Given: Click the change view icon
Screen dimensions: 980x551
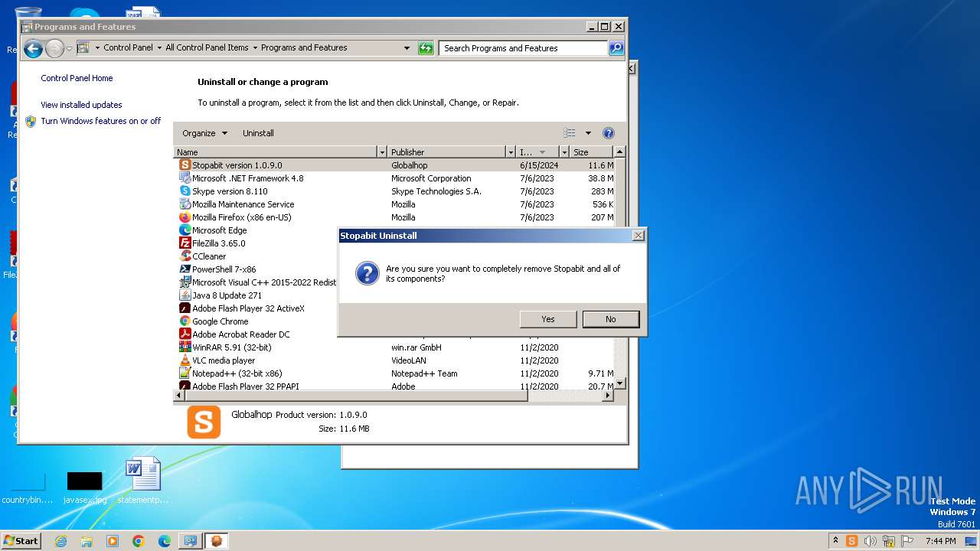Looking at the screenshot, I should click(570, 133).
